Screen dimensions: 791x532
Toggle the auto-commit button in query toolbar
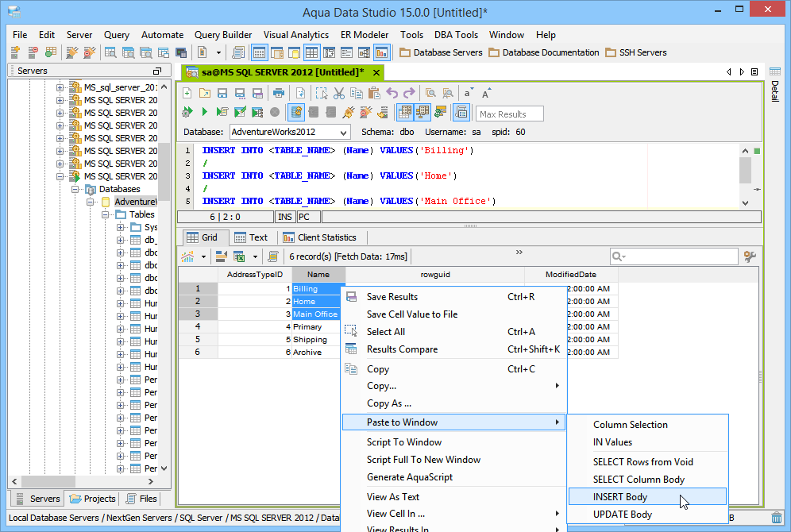(x=296, y=113)
